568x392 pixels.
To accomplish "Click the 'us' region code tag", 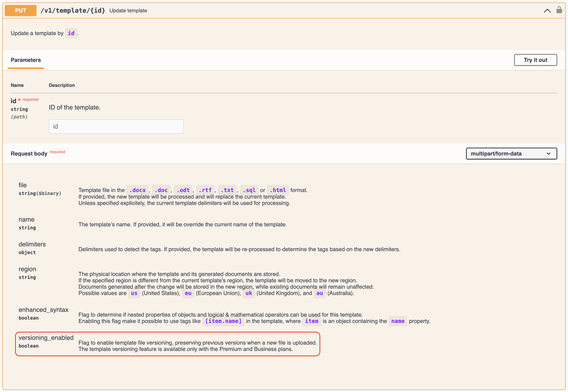I will (x=134, y=293).
